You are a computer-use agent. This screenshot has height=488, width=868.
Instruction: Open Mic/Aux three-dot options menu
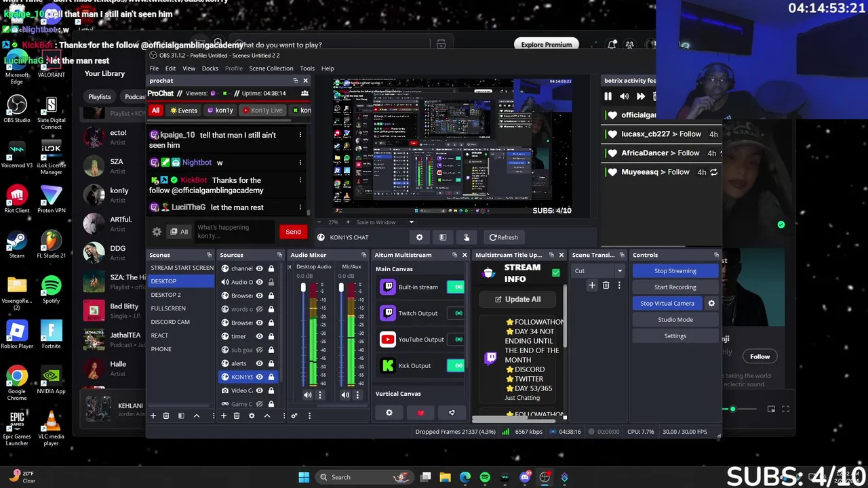[x=357, y=394]
